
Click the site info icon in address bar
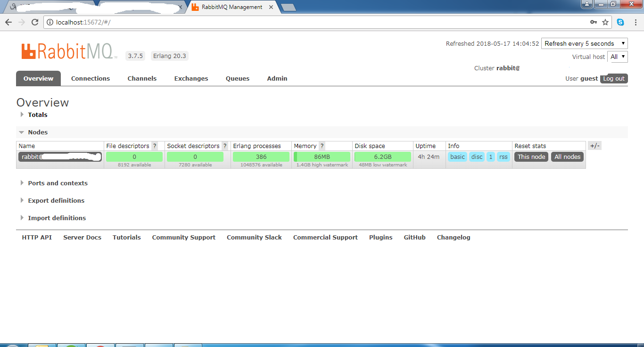pyautogui.click(x=50, y=22)
